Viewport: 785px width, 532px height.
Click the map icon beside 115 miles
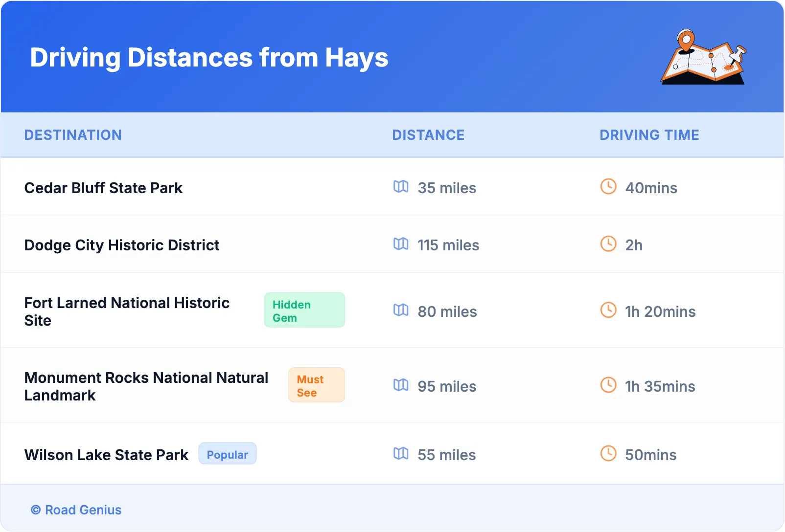(401, 244)
